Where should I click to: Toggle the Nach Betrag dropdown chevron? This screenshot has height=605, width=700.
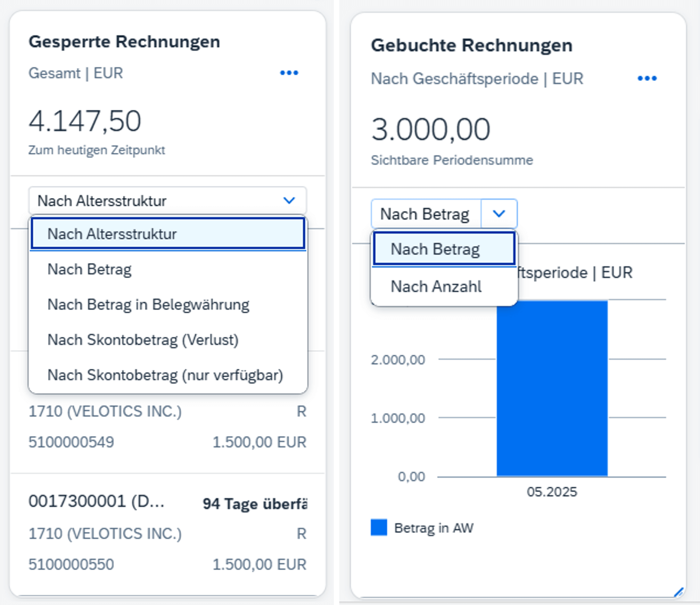pyautogui.click(x=498, y=214)
